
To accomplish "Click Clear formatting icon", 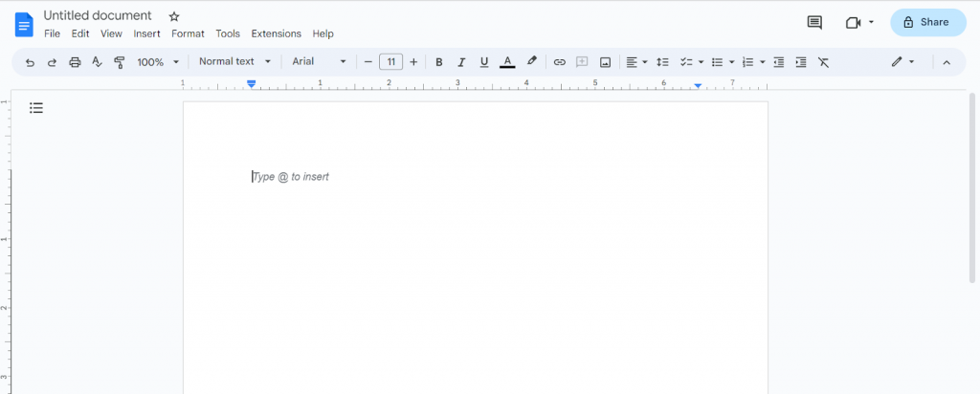I will (824, 62).
